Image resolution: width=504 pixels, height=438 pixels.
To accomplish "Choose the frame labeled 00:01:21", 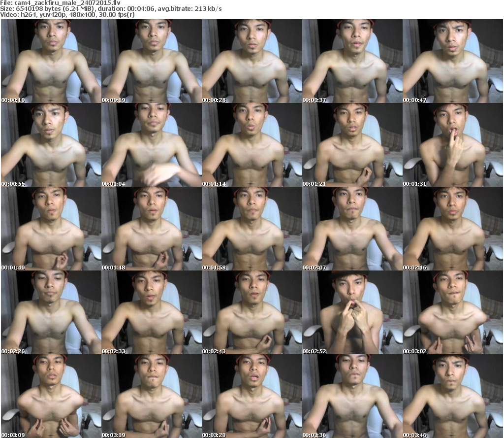I will pos(352,145).
